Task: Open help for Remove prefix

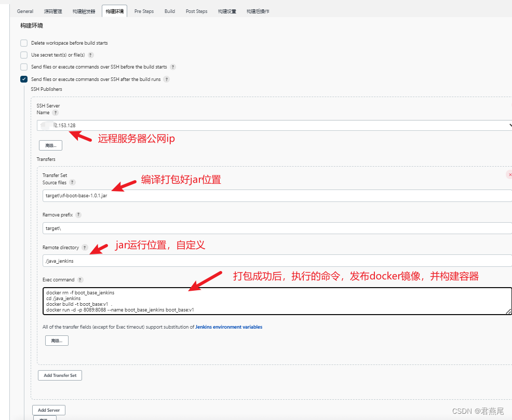Action: 78,215
